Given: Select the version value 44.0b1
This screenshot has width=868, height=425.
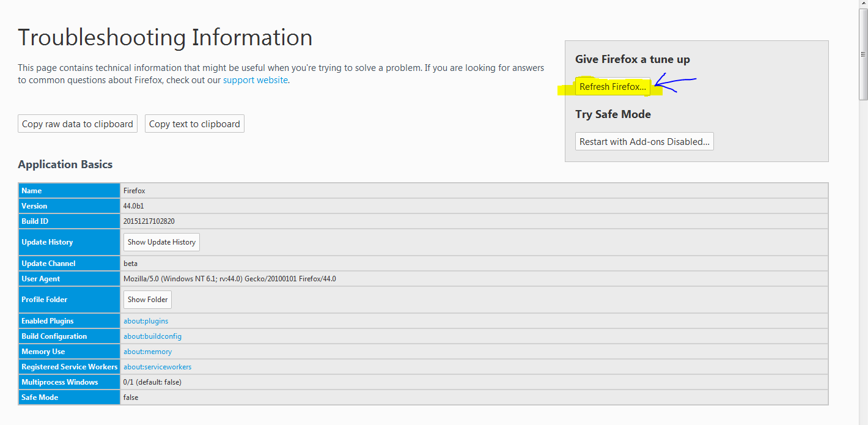Looking at the screenshot, I should 134,206.
